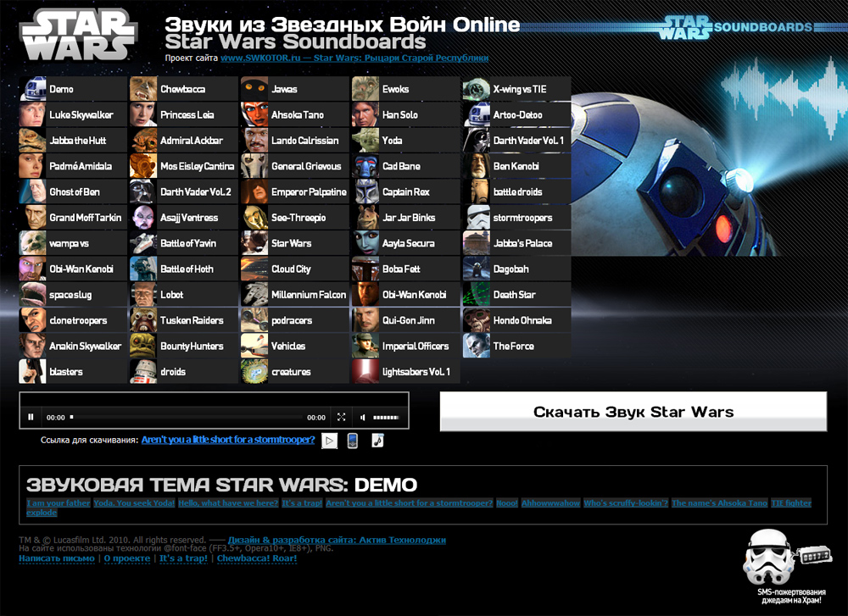Pause playback in the audio player

click(x=31, y=417)
